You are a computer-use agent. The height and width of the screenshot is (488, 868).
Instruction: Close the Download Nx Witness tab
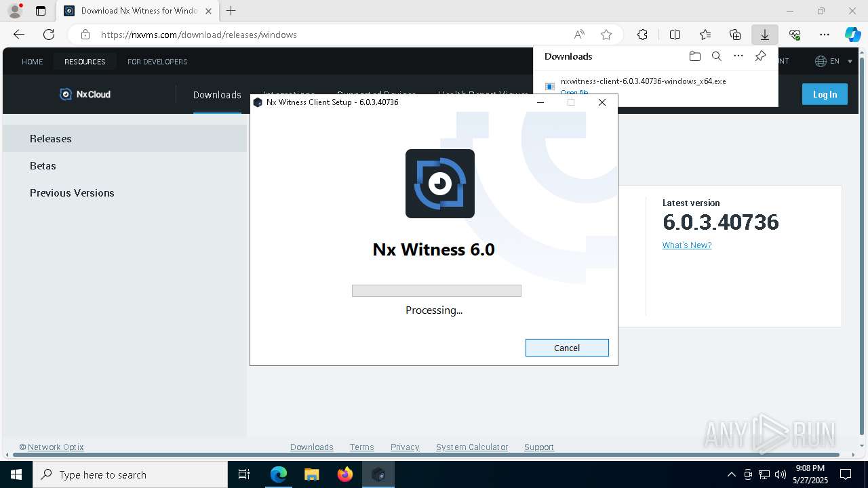click(208, 11)
